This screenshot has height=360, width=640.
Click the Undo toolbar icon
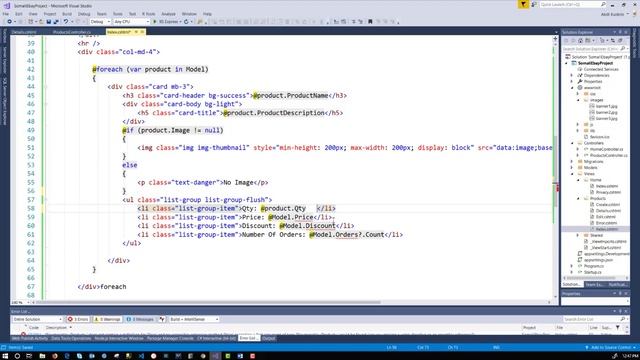click(65, 22)
